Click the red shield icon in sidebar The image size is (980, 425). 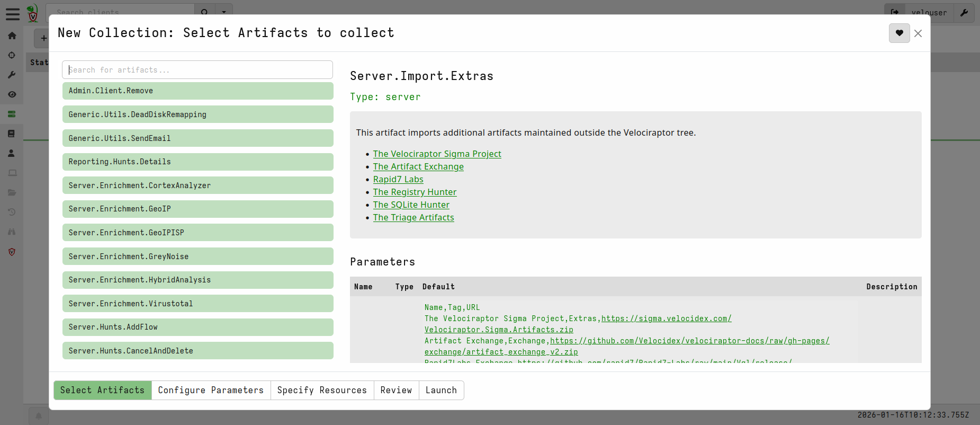pos(12,252)
